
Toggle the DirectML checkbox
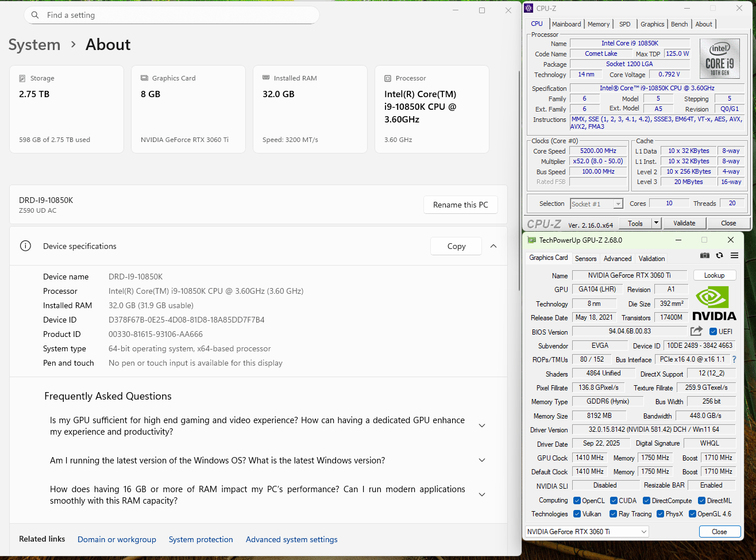point(701,501)
